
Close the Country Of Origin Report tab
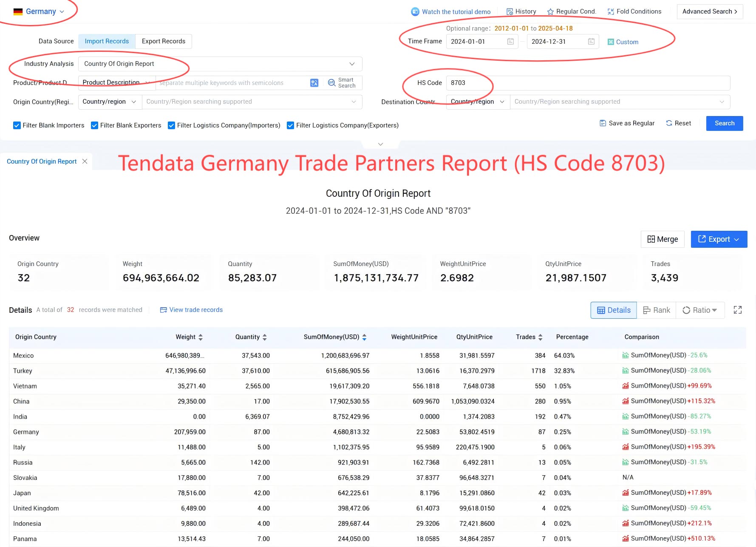pyautogui.click(x=85, y=162)
